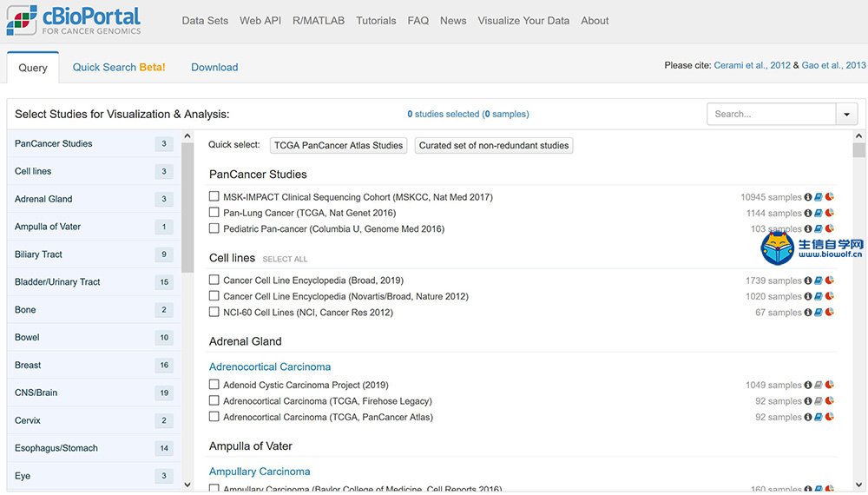Select Bladder/Urinary Tract in the sidebar
Screen dimensions: 868x495
(x=94, y=282)
